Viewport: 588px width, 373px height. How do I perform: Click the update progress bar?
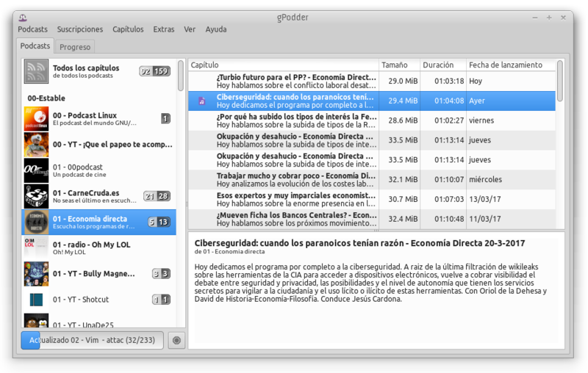pos(93,340)
